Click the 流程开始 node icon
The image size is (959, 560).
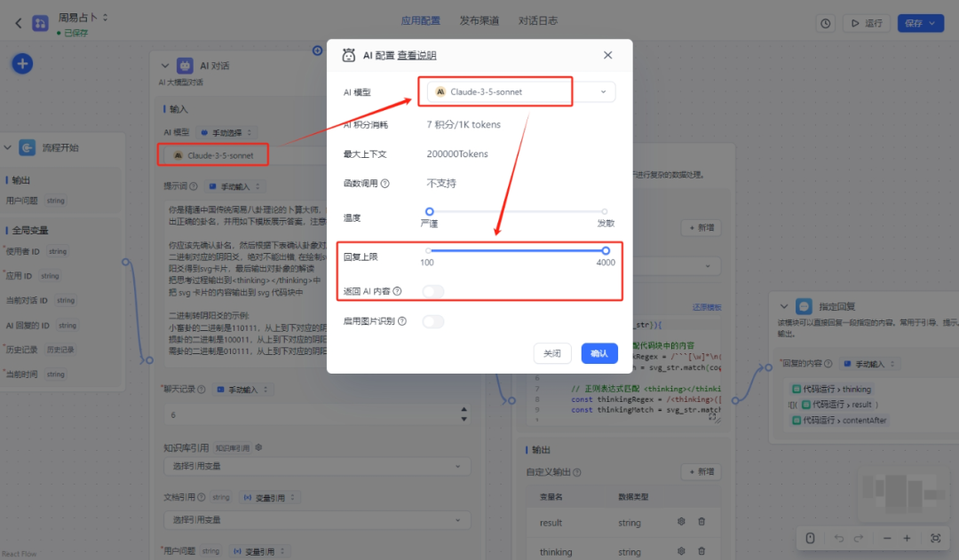click(x=27, y=147)
